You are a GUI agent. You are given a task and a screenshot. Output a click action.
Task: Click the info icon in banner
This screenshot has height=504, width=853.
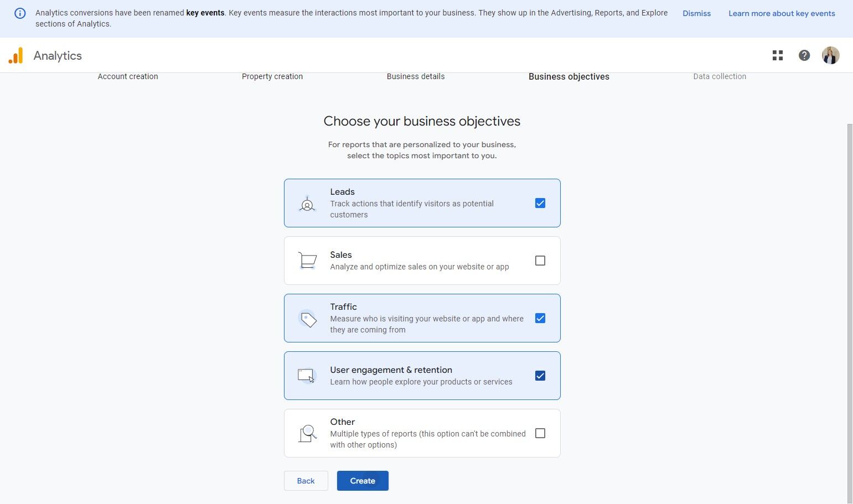tap(20, 13)
